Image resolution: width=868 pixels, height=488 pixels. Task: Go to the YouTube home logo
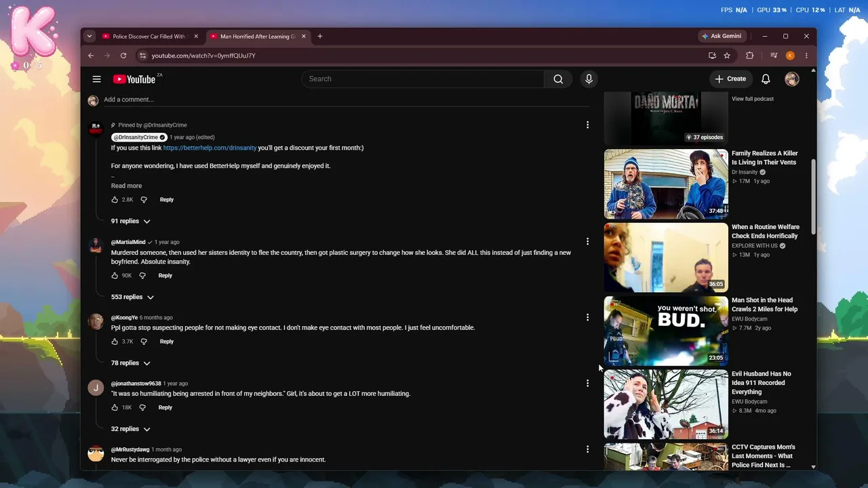pyautogui.click(x=134, y=79)
